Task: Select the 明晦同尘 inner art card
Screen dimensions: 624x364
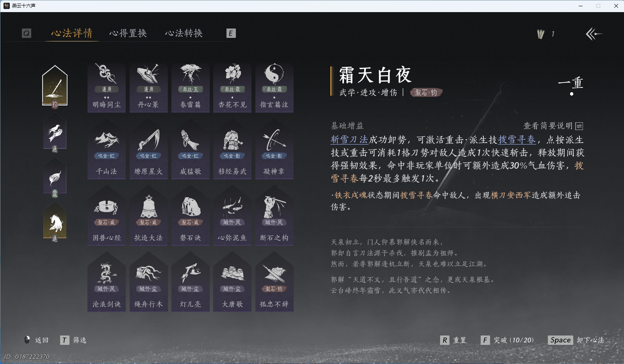Action: point(107,87)
